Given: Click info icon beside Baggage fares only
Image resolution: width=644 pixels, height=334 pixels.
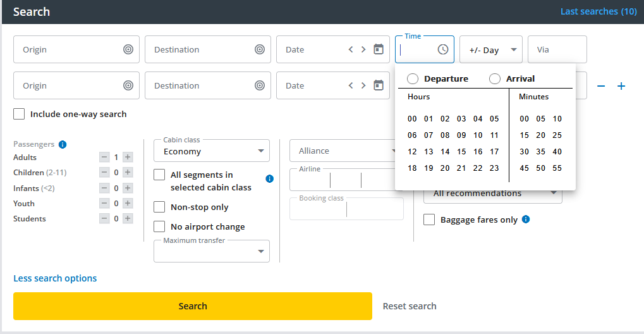Looking at the screenshot, I should click(x=526, y=220).
